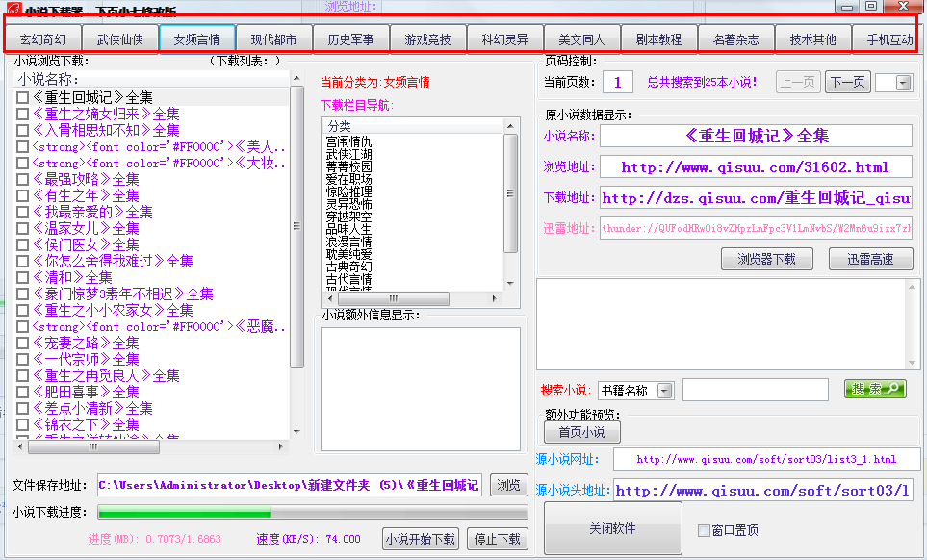The height and width of the screenshot is (560, 927).
Task: Click the 文件保存地址 path field
Action: (290, 485)
